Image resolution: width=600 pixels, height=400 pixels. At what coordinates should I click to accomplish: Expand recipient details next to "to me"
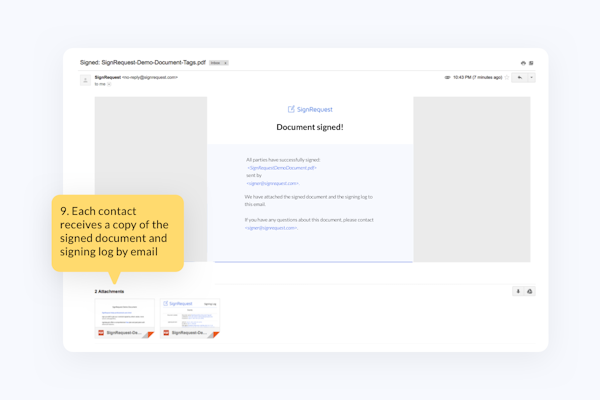pos(109,84)
